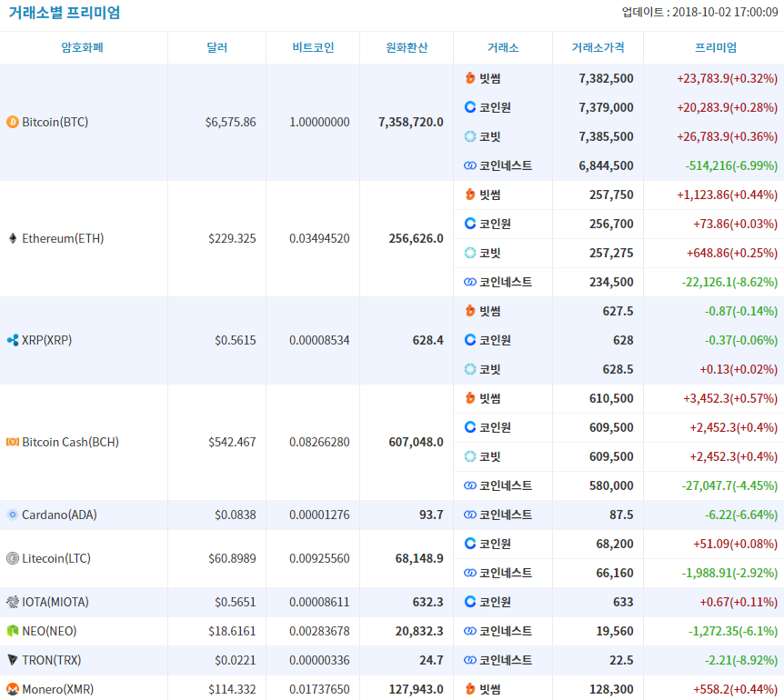This screenshot has height=700, width=784.
Task: Sort by 원화환산 column header
Action: [x=407, y=47]
